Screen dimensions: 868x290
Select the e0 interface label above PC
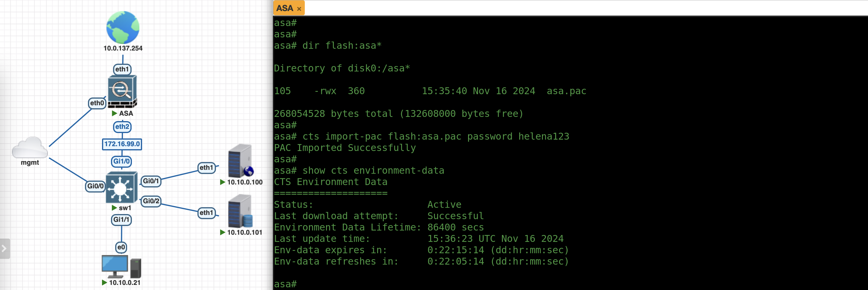pyautogui.click(x=121, y=247)
